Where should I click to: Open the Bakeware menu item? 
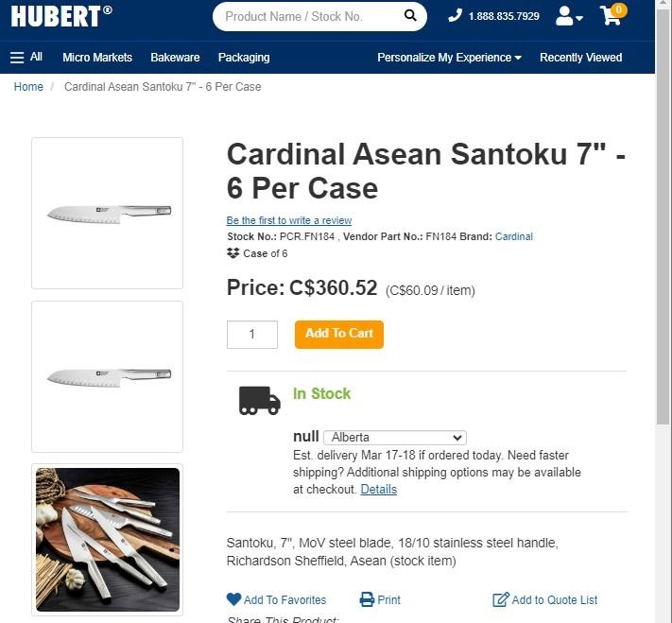click(175, 58)
